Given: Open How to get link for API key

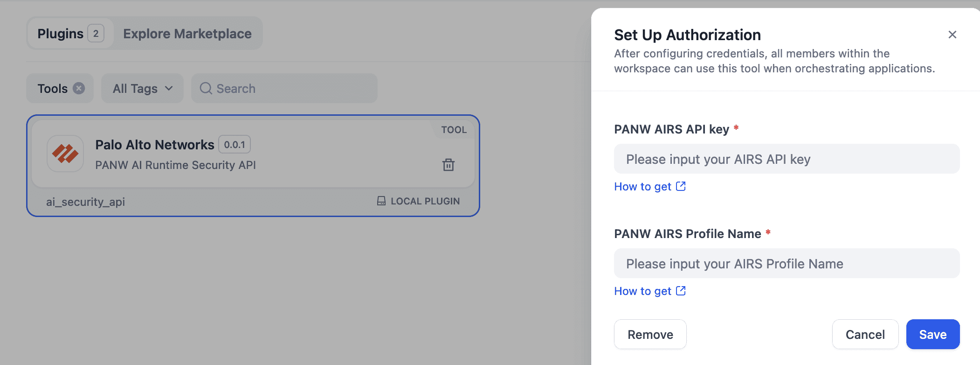Looking at the screenshot, I should [x=642, y=187].
